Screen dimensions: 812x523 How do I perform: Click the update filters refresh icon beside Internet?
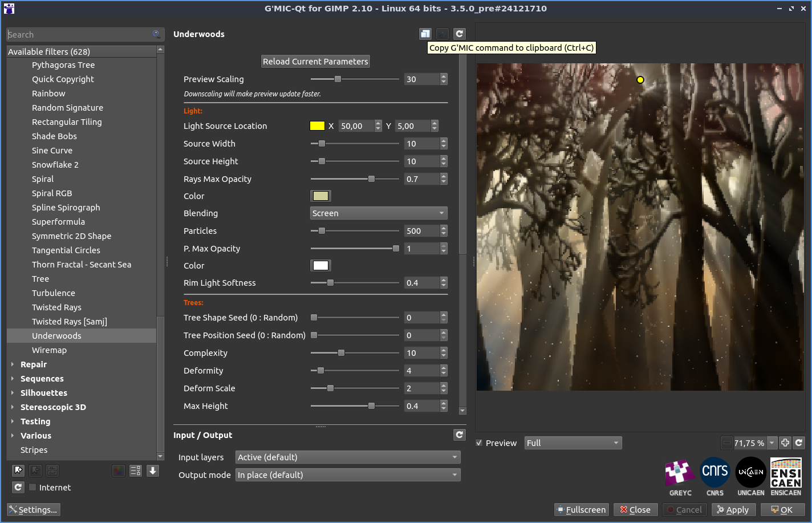pos(18,487)
